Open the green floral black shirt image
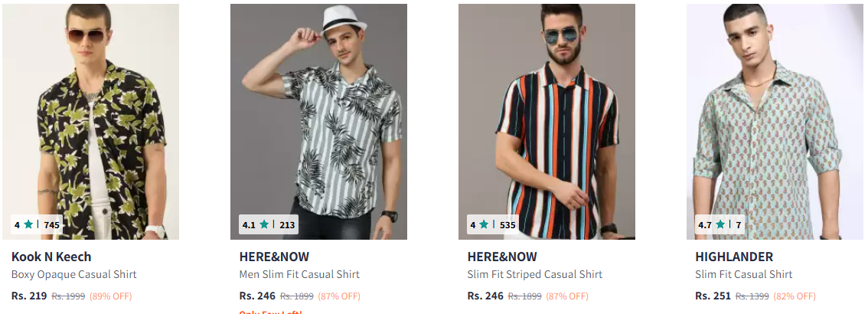The width and height of the screenshot is (868, 314). tap(91, 122)
